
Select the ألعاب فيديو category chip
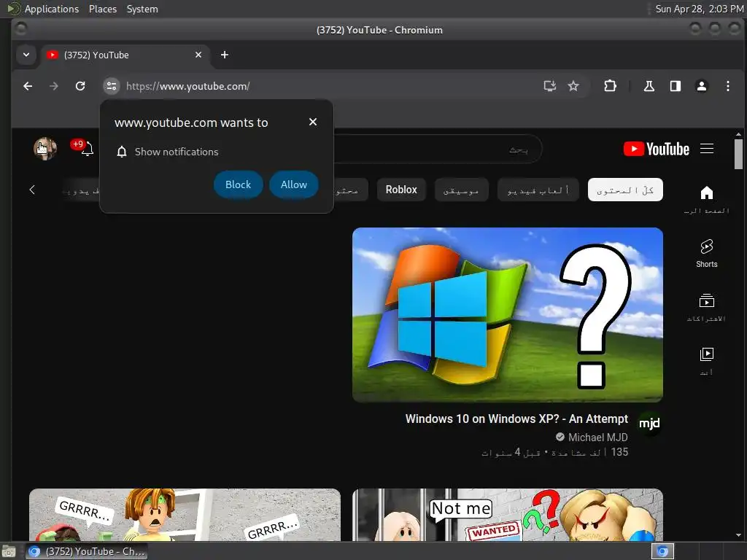tap(538, 190)
